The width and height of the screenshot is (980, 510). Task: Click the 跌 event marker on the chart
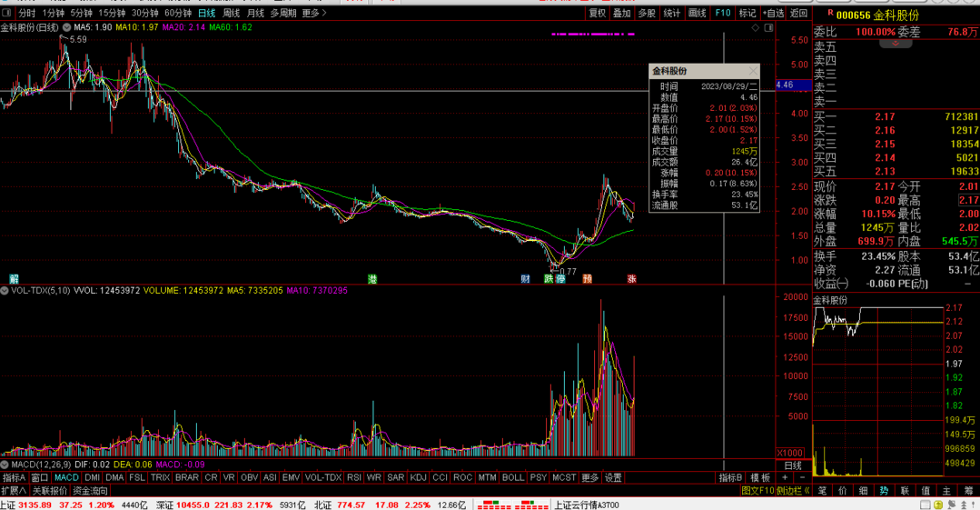click(x=549, y=279)
